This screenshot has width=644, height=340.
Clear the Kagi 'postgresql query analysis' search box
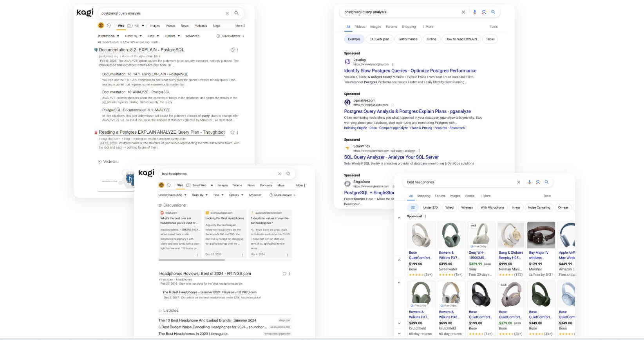point(227,13)
